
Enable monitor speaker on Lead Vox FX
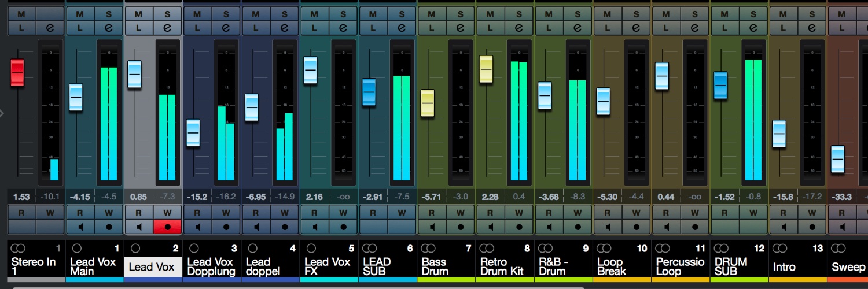[315, 227]
